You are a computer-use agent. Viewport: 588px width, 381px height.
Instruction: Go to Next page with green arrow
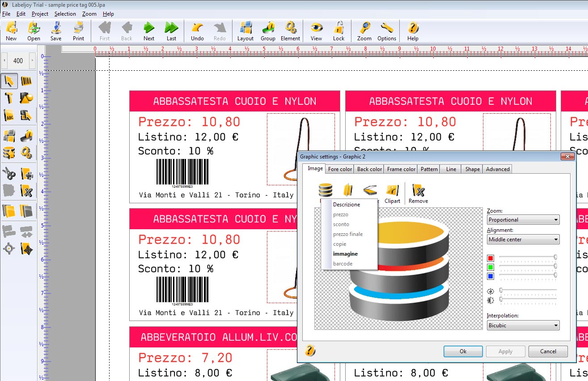point(149,31)
